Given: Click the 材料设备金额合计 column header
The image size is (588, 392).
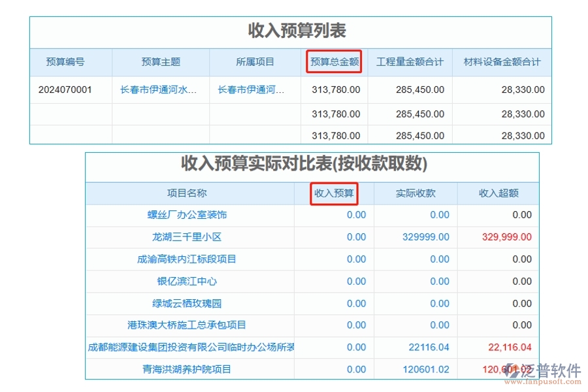Looking at the screenshot, I should click(x=501, y=62).
